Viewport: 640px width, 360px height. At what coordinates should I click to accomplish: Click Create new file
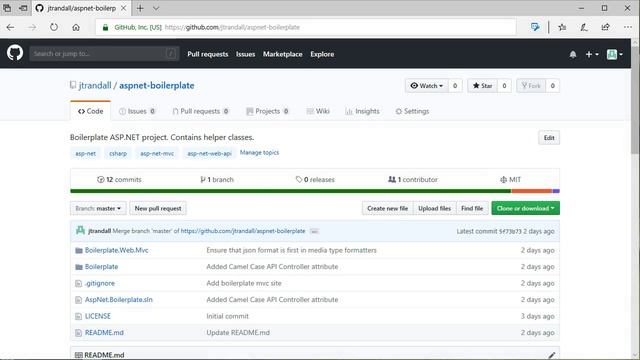[x=387, y=208]
